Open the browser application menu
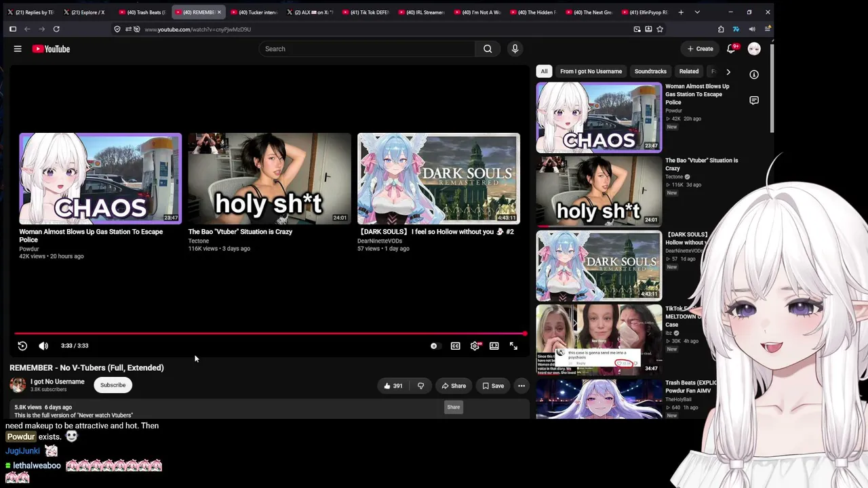The height and width of the screenshot is (488, 868). tap(768, 29)
